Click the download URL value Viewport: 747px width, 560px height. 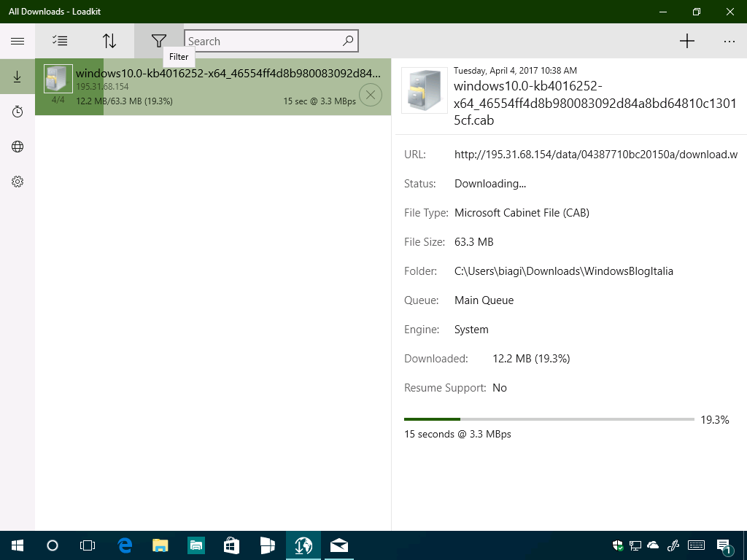[595, 155]
